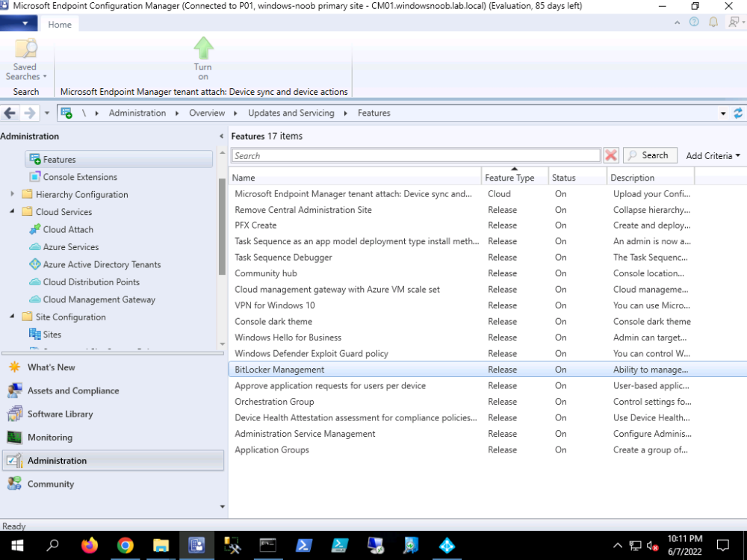Click the Sites node icon

[x=35, y=335]
